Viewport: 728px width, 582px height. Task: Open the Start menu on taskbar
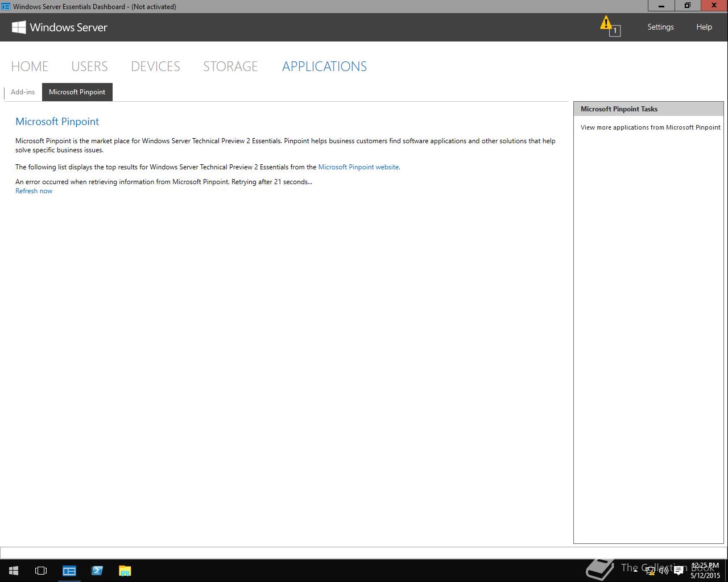coord(14,571)
